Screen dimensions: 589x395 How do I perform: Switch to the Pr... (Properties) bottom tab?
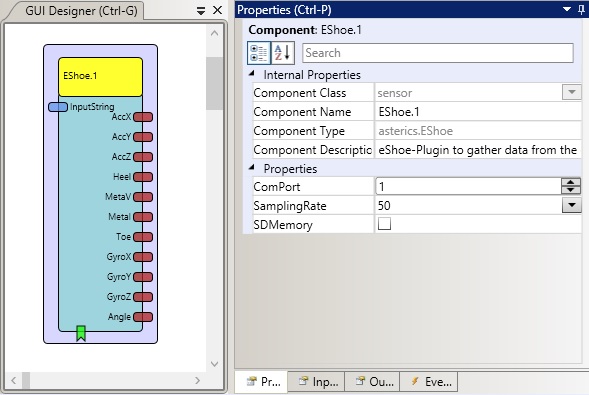tap(262, 382)
